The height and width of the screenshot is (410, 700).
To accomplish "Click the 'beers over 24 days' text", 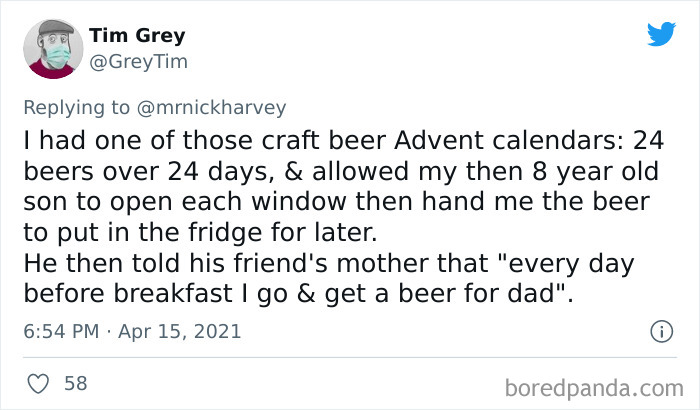I will coord(146,172).
